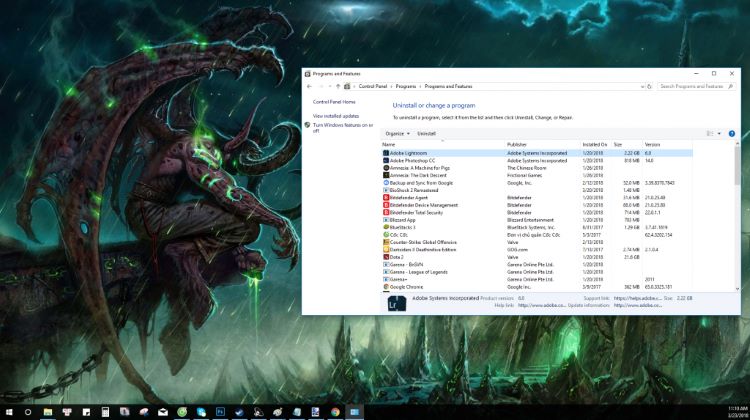Select Garena - BnS/VN row
The height and width of the screenshot is (420, 750).
point(537,265)
